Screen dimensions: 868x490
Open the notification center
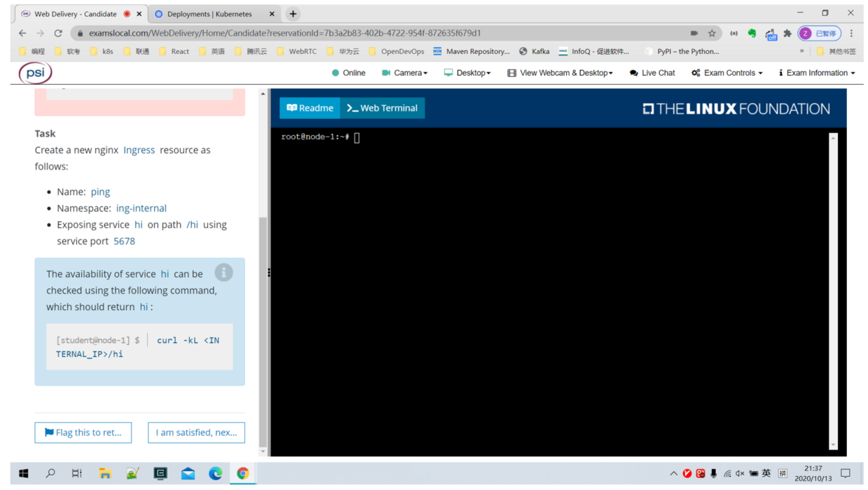pyautogui.click(x=846, y=474)
